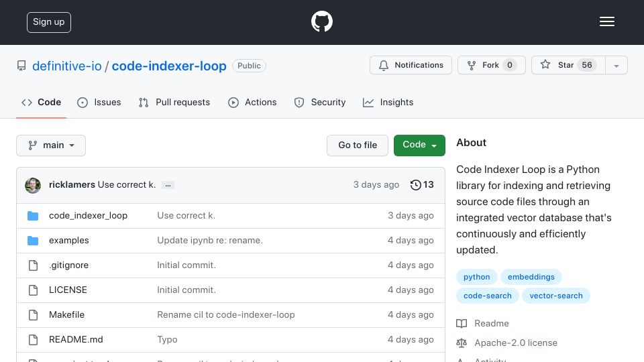Click the fork icon in Fork button
The height and width of the screenshot is (362, 644).
472,65
